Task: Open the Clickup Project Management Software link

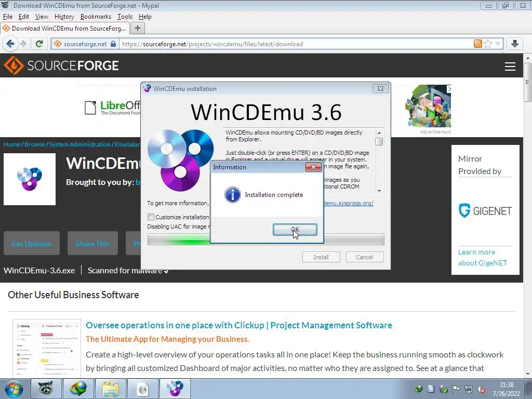Action: click(x=239, y=325)
